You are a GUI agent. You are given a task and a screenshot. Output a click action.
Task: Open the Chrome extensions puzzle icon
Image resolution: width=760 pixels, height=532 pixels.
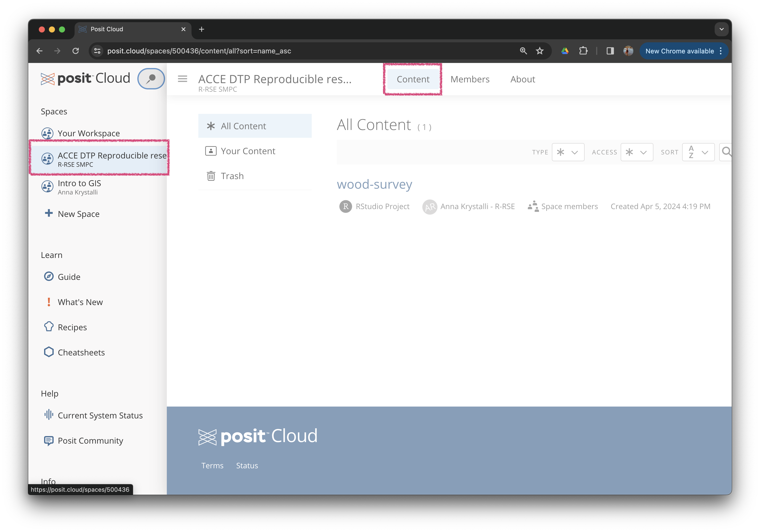point(583,51)
